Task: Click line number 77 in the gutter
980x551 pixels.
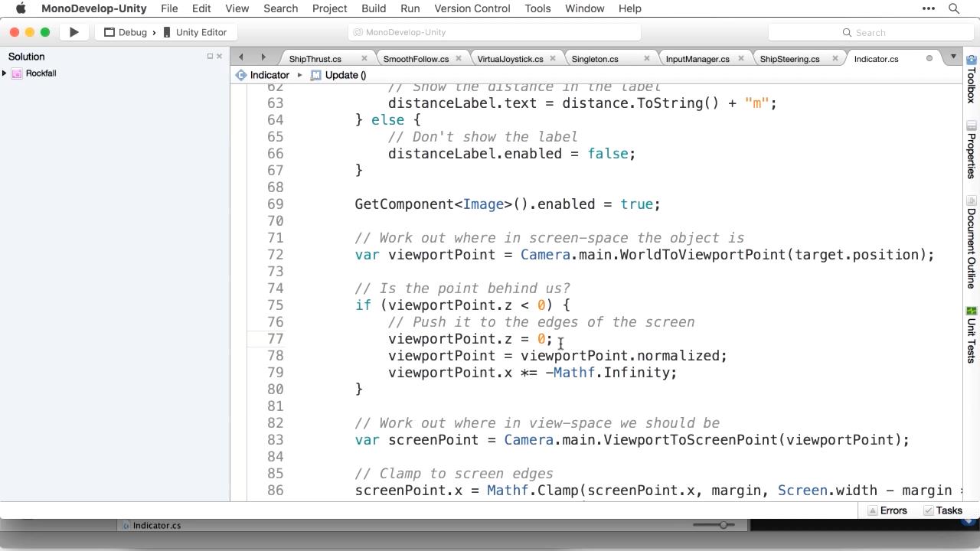Action: (276, 339)
